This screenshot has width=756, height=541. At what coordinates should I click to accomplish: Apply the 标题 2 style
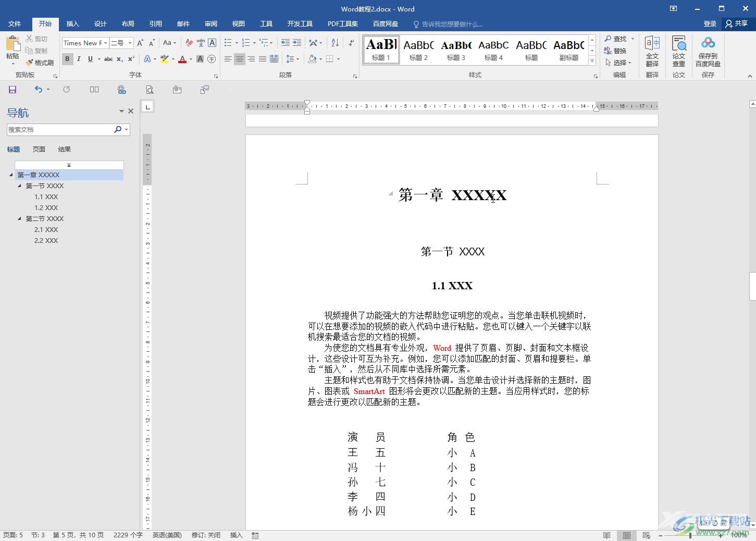pos(418,50)
